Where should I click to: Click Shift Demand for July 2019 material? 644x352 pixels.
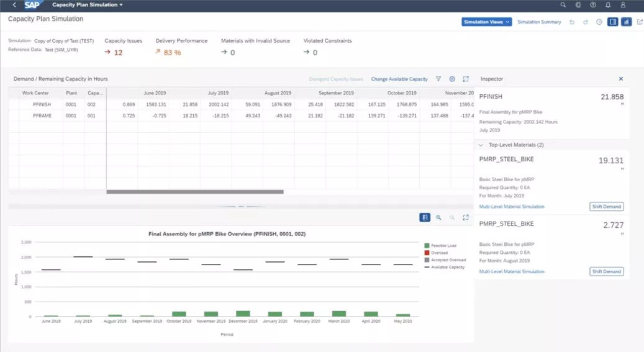(x=607, y=207)
